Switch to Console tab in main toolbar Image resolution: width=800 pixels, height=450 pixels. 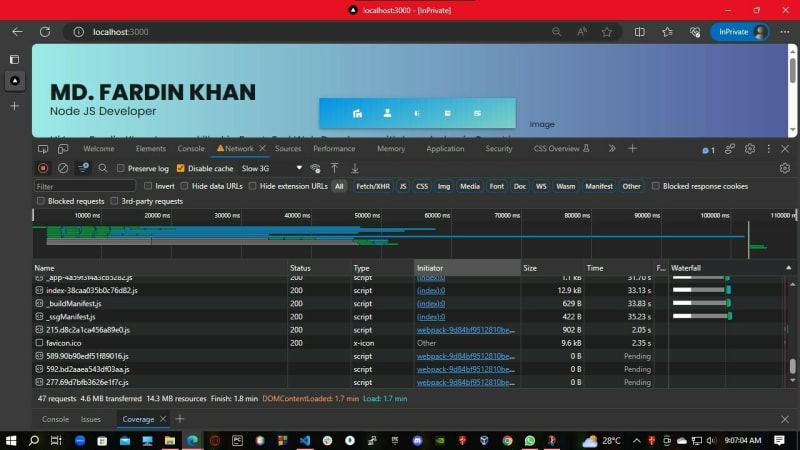pos(191,148)
